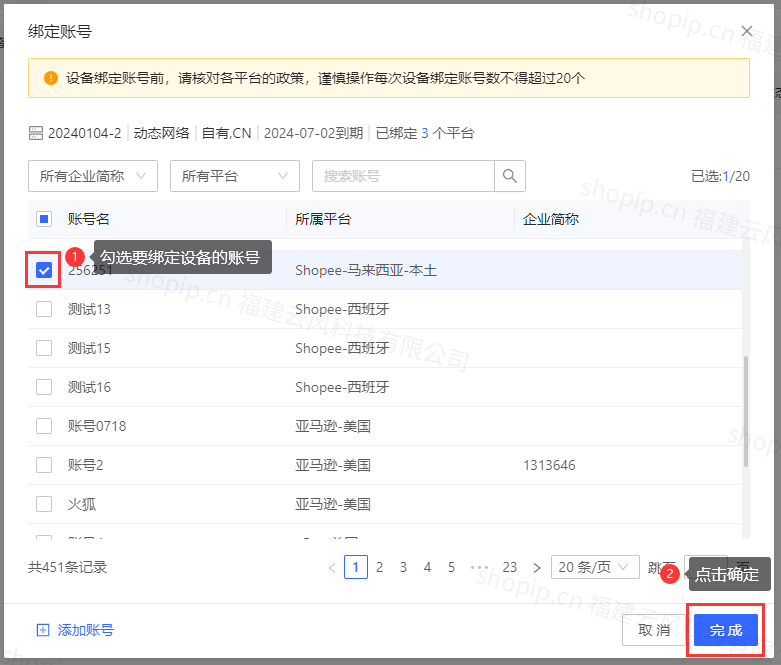Click the Shopee-西班牙 cell in the 测试13 row
Image resolution: width=781 pixels, height=665 pixels.
[x=342, y=309]
